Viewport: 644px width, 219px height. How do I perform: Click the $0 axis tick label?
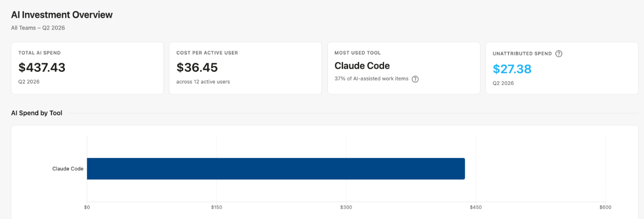[x=87, y=207]
